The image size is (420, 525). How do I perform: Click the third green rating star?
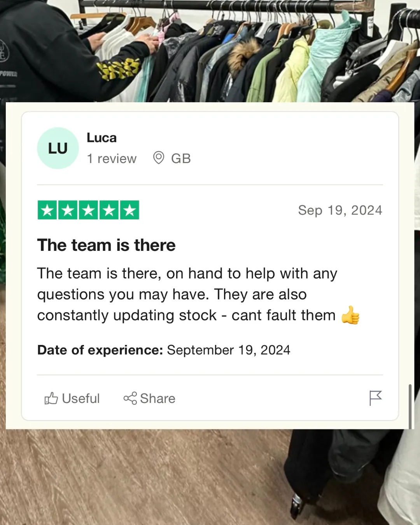click(x=88, y=210)
